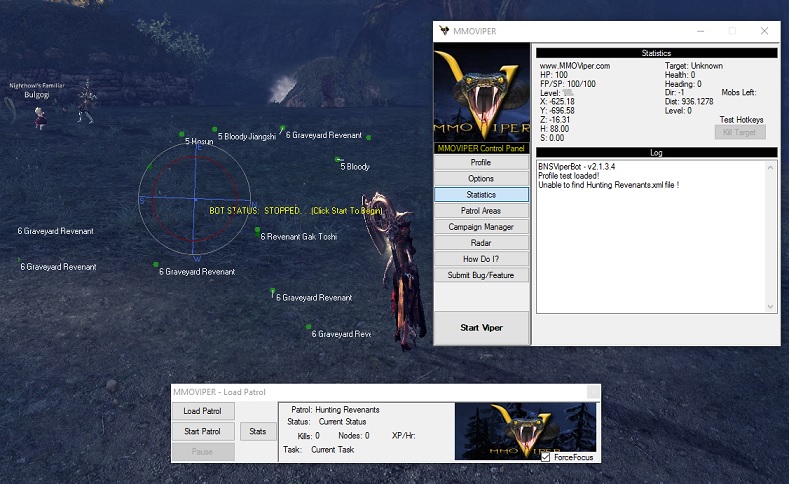
Task: Click the MMOVIPER Control Panel header label
Action: [x=481, y=148]
